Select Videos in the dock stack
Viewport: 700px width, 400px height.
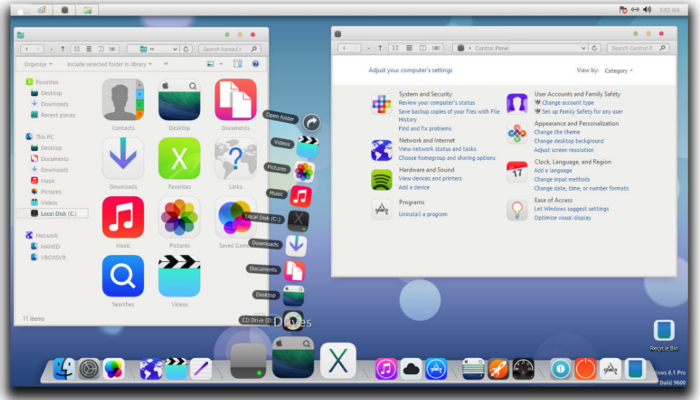coord(307,147)
